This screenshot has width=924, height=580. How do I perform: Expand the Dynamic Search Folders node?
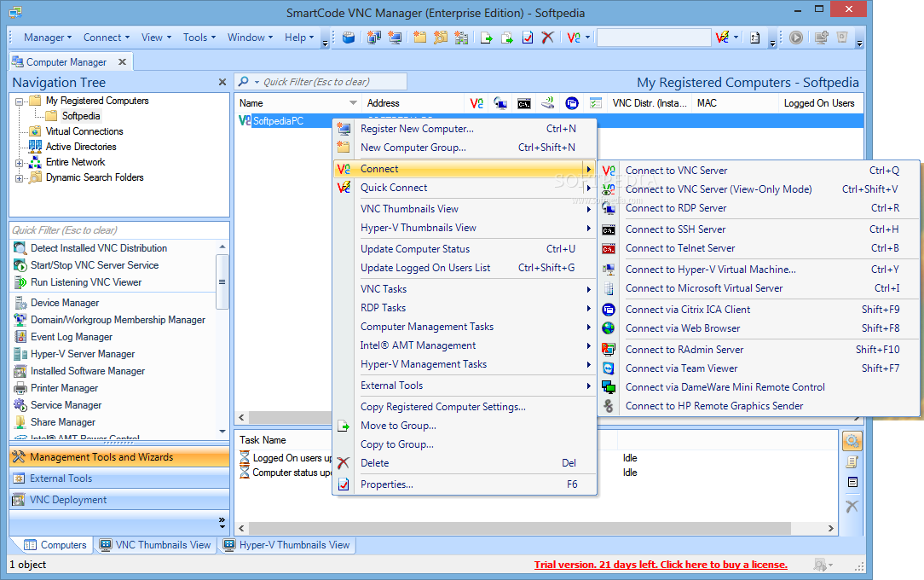[19, 178]
